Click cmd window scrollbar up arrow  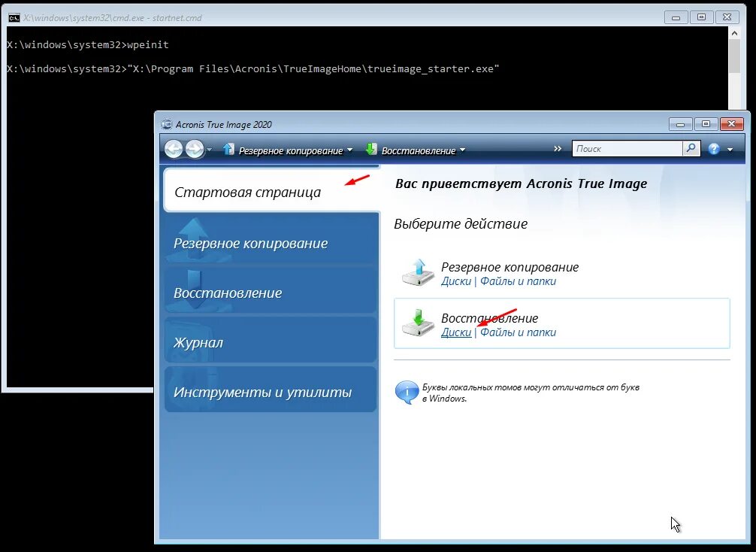[733, 33]
